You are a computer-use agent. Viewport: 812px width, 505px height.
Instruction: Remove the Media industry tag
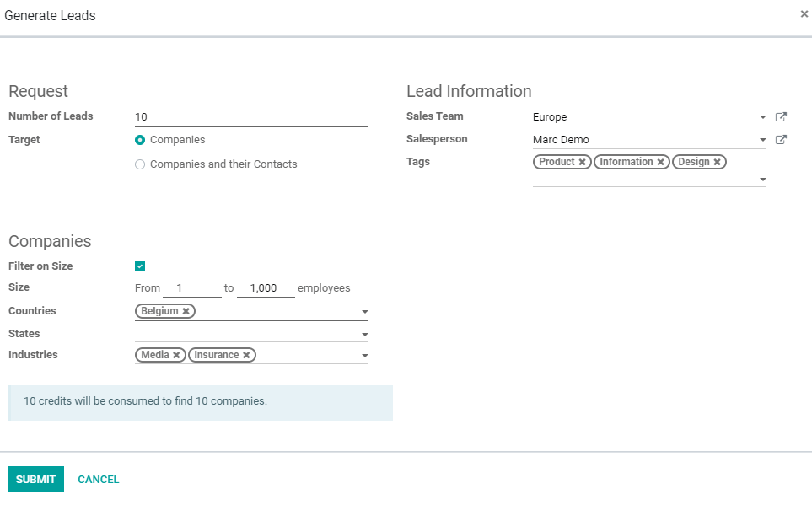(176, 355)
